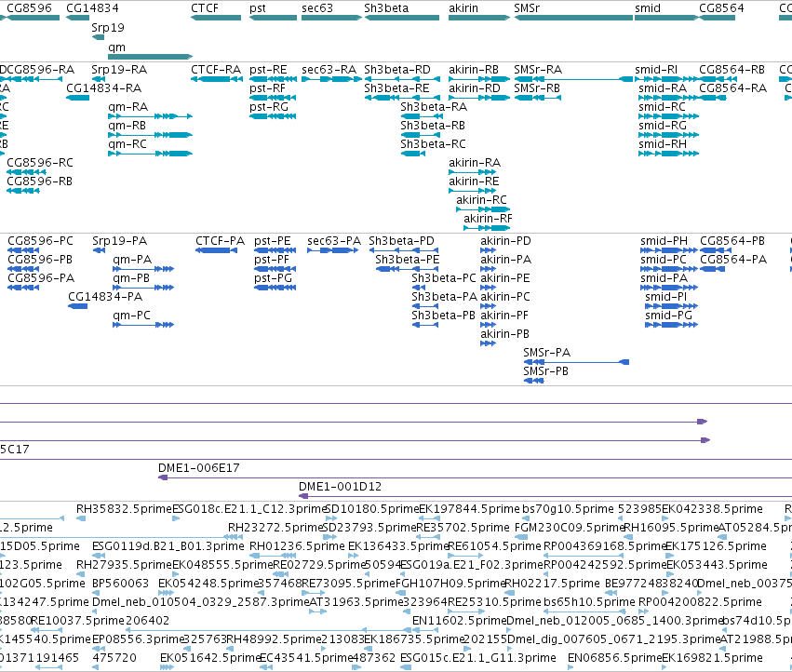The height and width of the screenshot is (672, 792).
Task: Select BAC clone DME1-001D12
Action: [x=545, y=496]
